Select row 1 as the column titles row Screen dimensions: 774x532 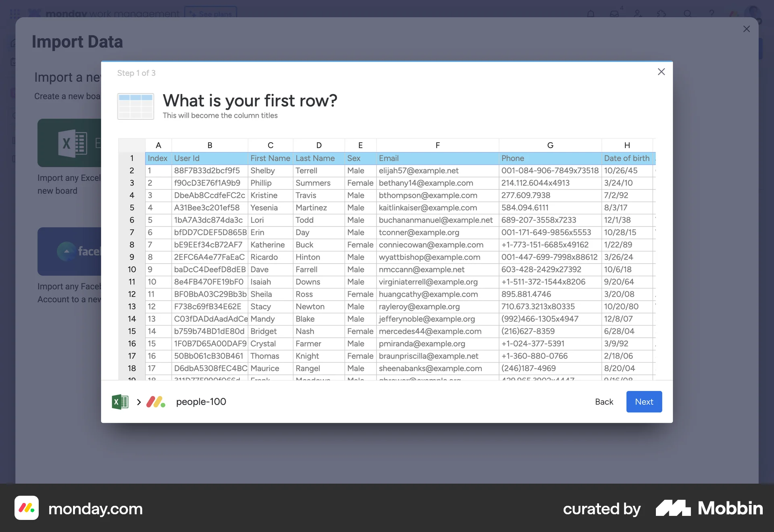click(x=131, y=158)
